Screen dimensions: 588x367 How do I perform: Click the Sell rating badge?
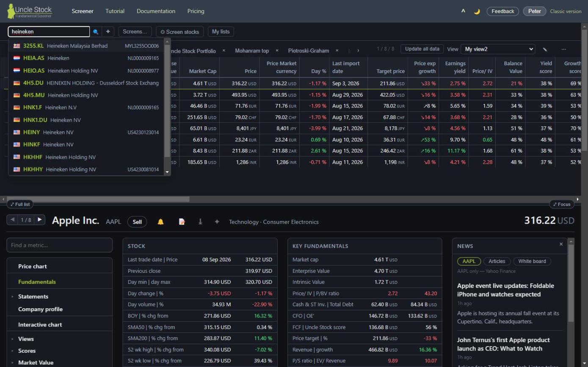coord(137,222)
